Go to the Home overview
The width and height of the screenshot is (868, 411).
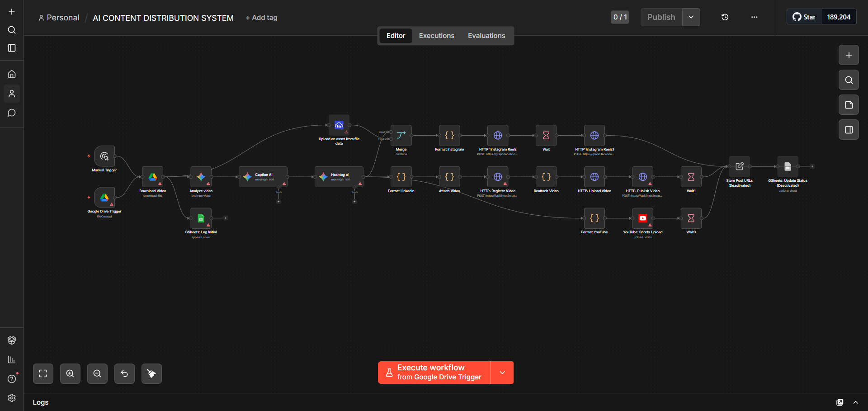[12, 74]
